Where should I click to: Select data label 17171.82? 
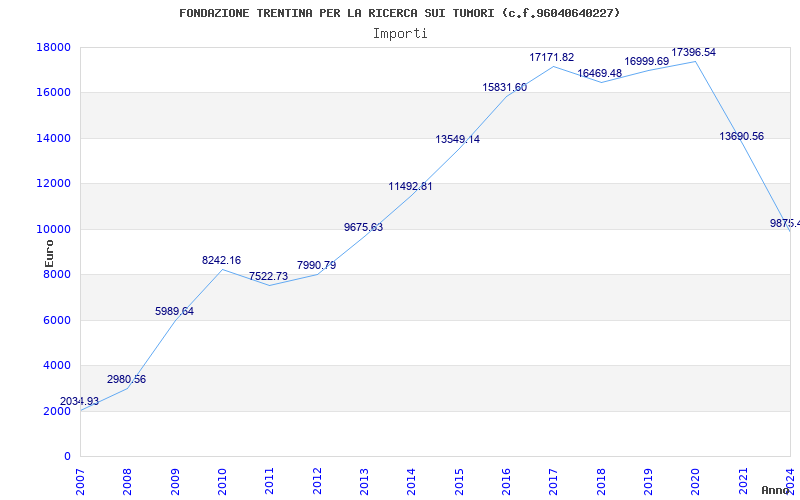tap(552, 58)
